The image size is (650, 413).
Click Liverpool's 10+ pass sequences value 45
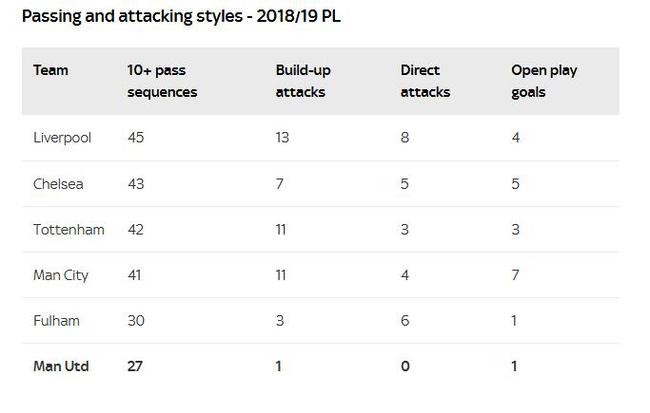click(x=137, y=138)
